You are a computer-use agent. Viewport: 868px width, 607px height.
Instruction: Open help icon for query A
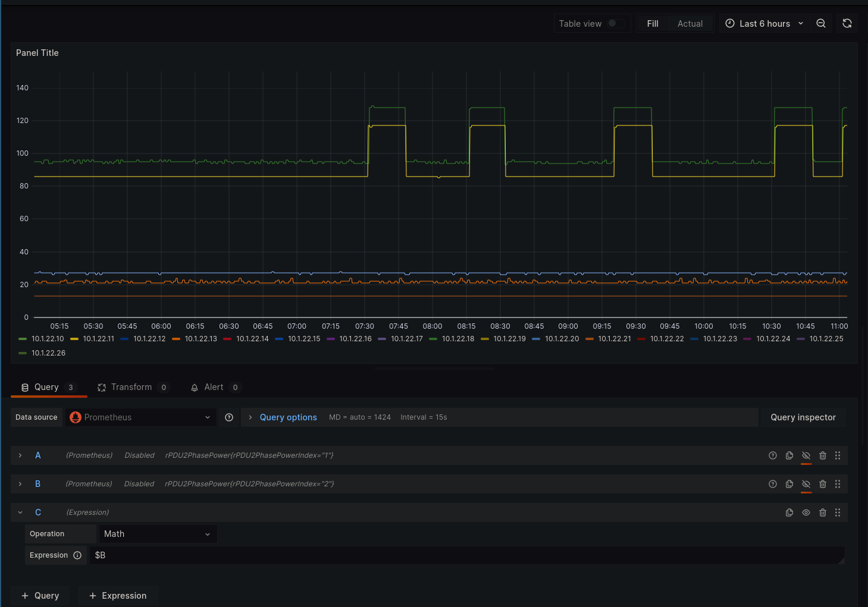(x=773, y=455)
